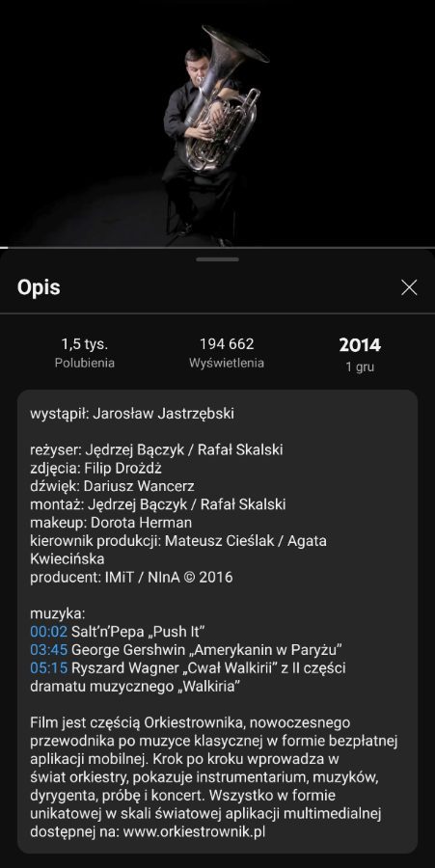Tap the 2014 upload date

tap(360, 354)
